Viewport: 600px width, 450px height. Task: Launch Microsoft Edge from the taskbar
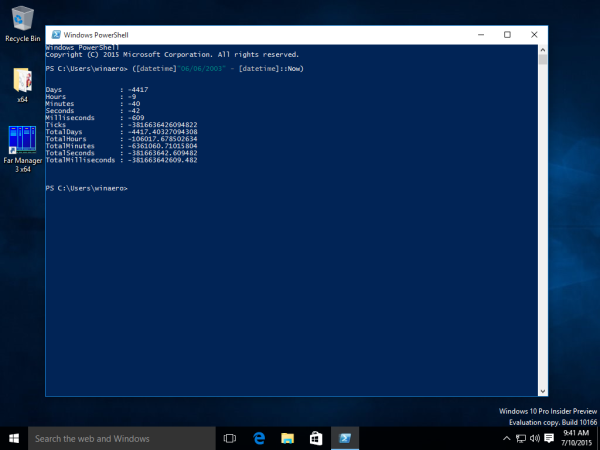(x=259, y=439)
